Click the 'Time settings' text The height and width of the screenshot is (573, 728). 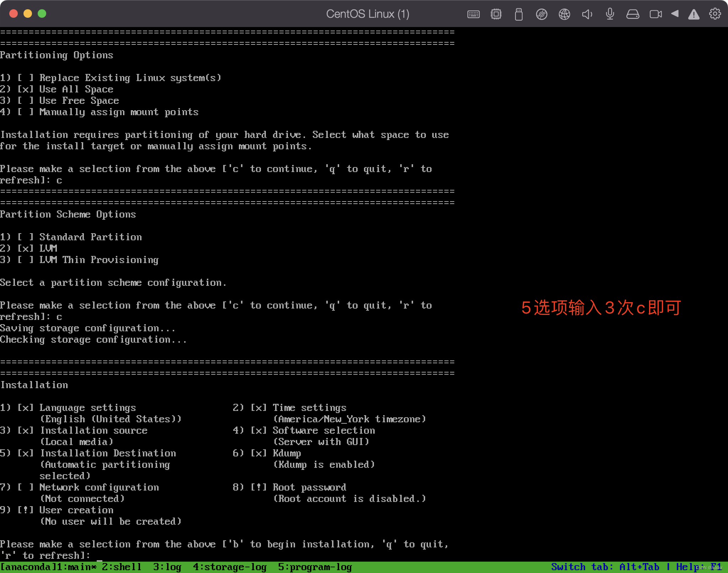click(309, 408)
